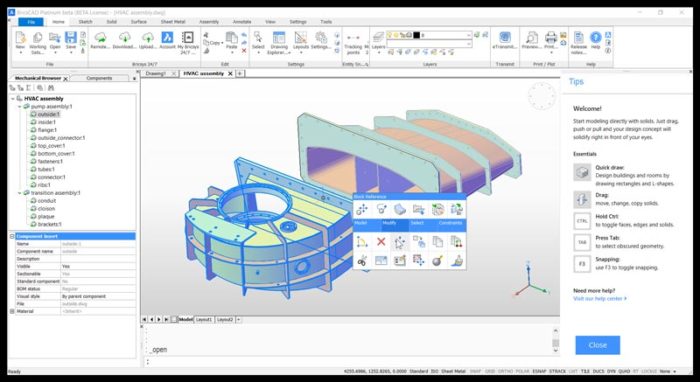
Task: Select the outside_connector:1 tree item
Action: click(61, 138)
